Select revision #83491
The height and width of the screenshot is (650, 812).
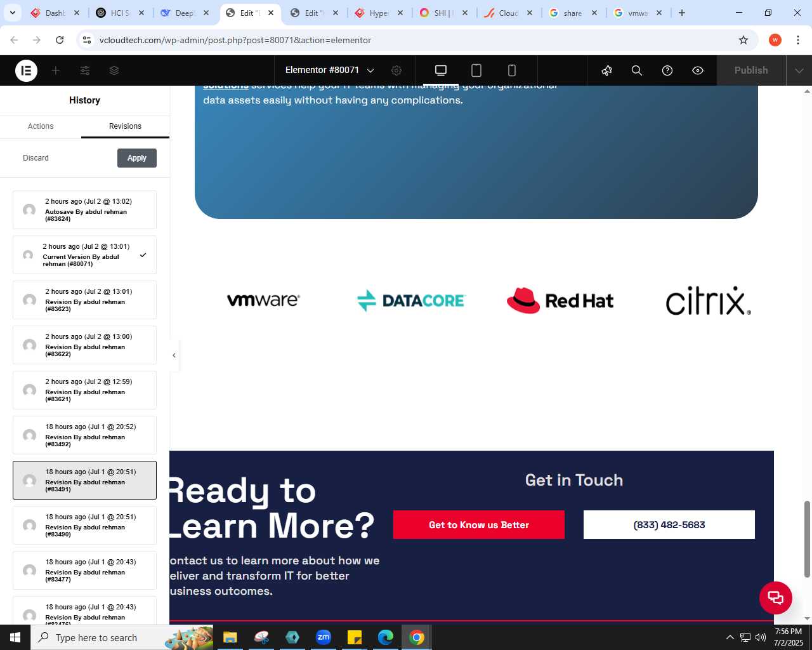coord(84,481)
